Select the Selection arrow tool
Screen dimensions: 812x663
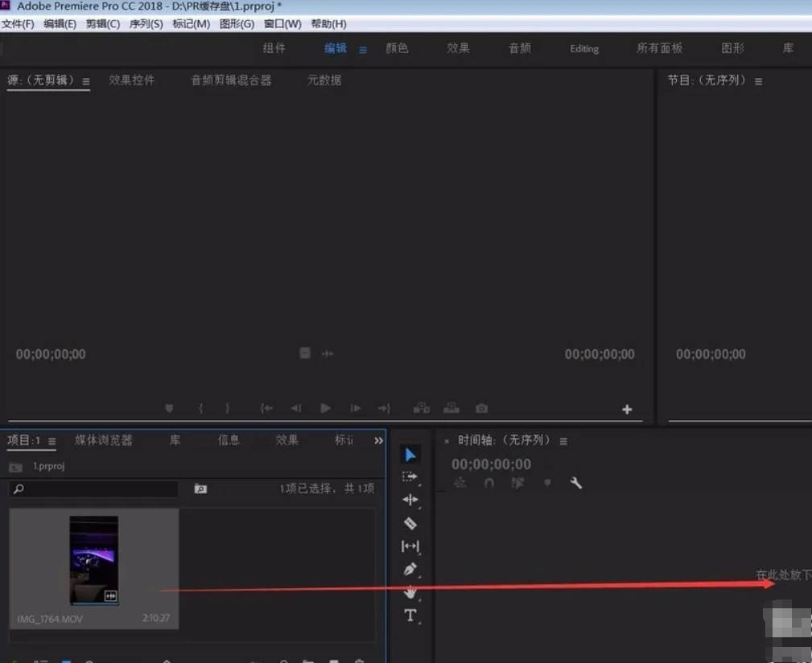click(410, 455)
